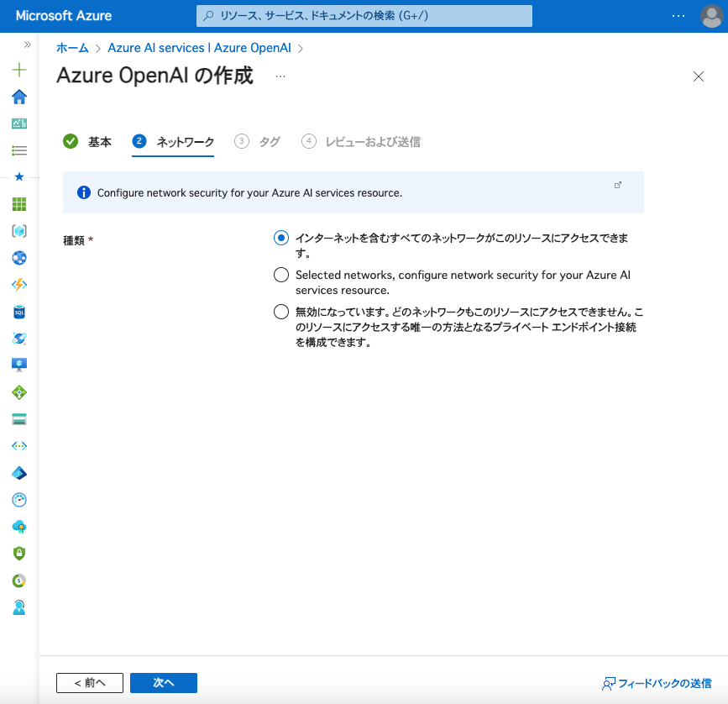Switch to the レビューおよび送信 tab
This screenshot has width=728, height=704.
361,142
